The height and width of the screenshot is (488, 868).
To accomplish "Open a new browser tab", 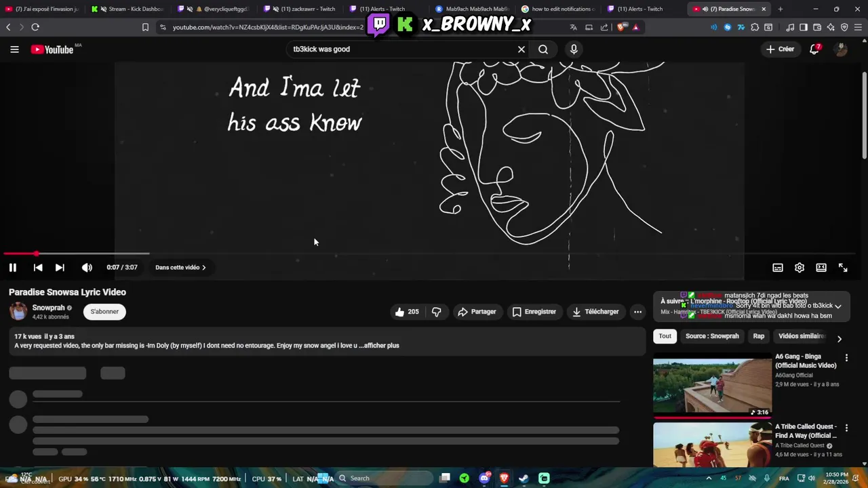I will click(x=781, y=9).
